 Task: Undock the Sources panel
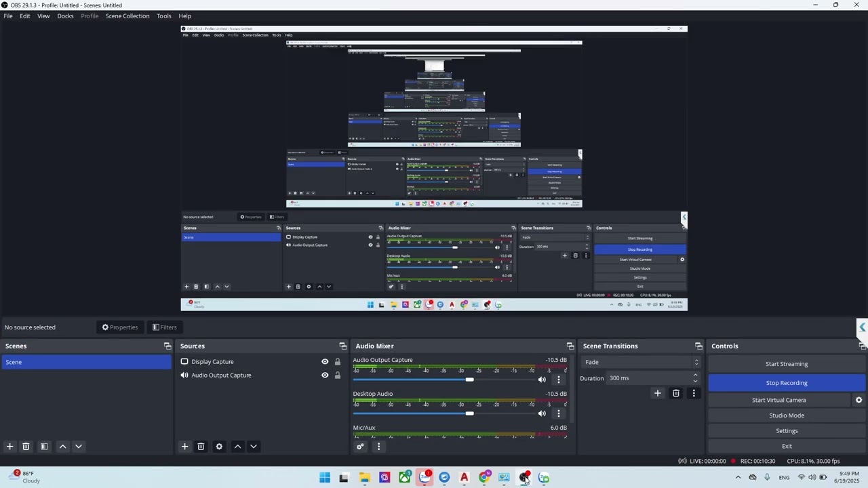(342, 346)
